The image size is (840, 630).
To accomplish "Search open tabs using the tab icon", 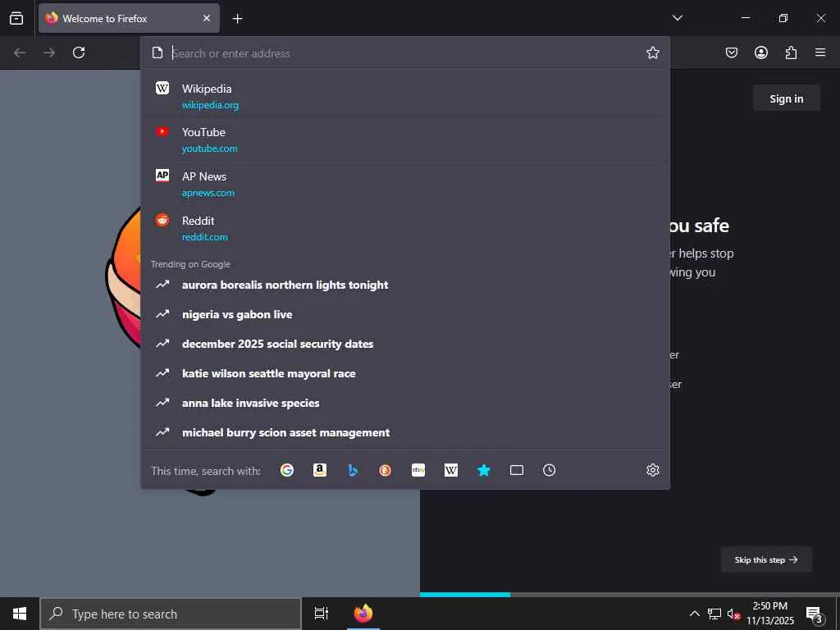I will click(x=517, y=470).
